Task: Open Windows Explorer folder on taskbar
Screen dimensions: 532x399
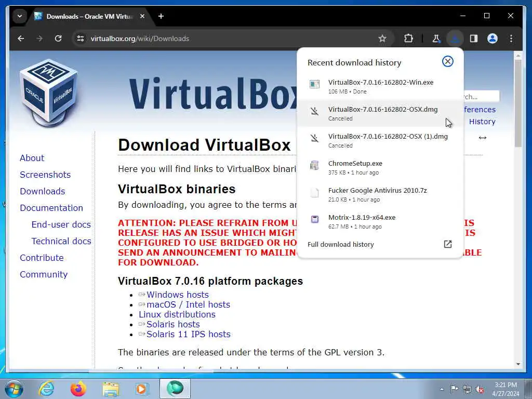Action: [111, 389]
